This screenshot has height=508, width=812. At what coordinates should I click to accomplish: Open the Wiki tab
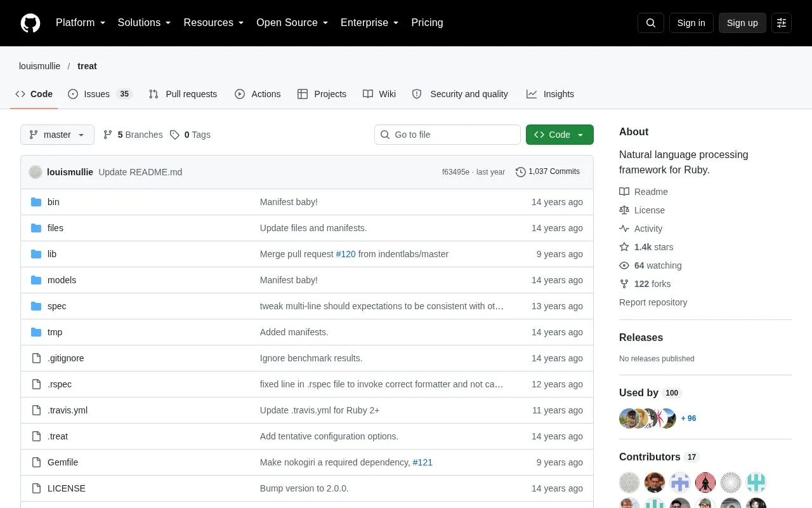click(x=379, y=94)
